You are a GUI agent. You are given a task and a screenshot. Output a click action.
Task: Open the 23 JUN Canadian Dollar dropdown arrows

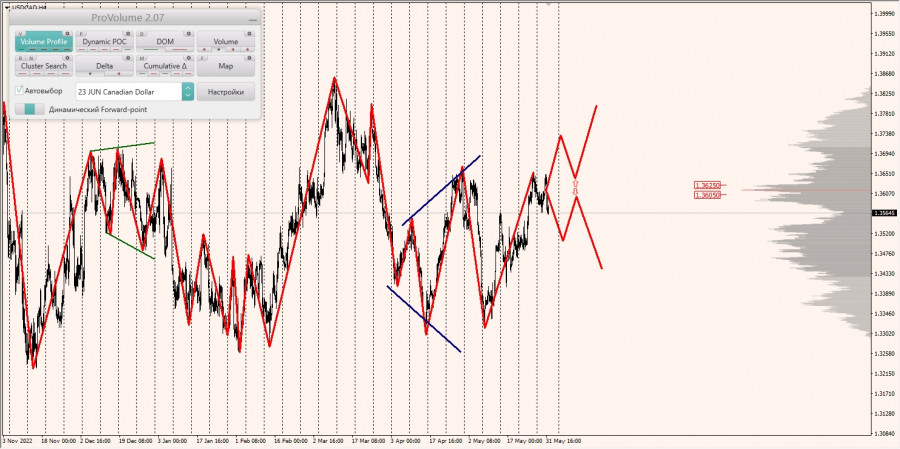188,92
